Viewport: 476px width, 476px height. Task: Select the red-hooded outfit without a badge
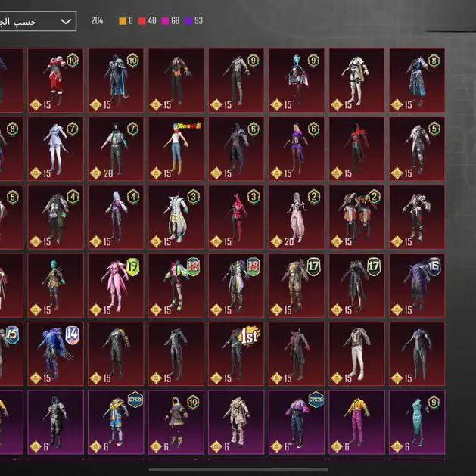click(x=356, y=149)
